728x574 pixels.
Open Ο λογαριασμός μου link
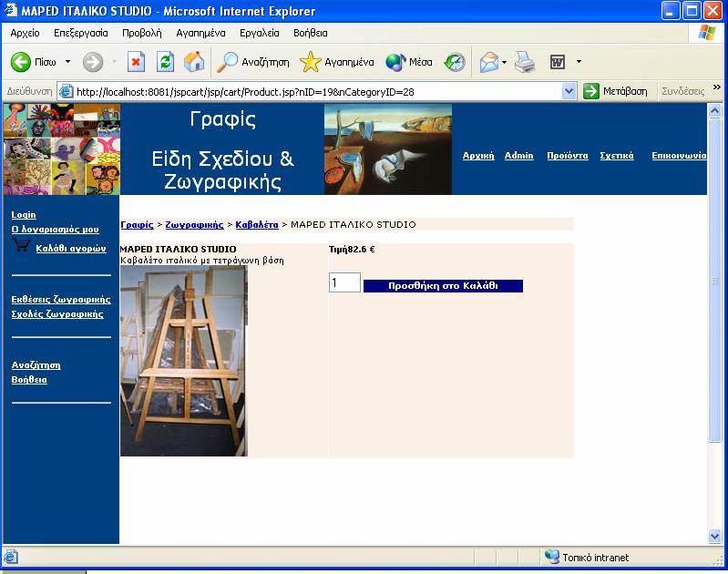pyautogui.click(x=56, y=229)
